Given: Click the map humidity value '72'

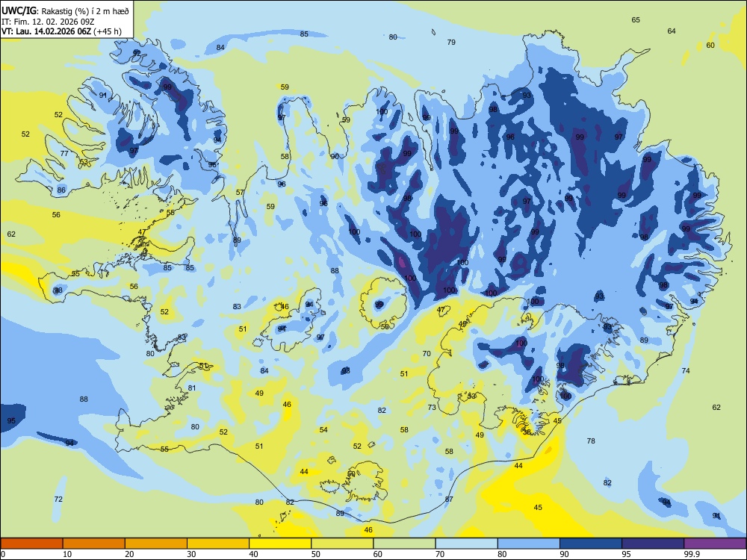Looking at the screenshot, I should 58,499.
